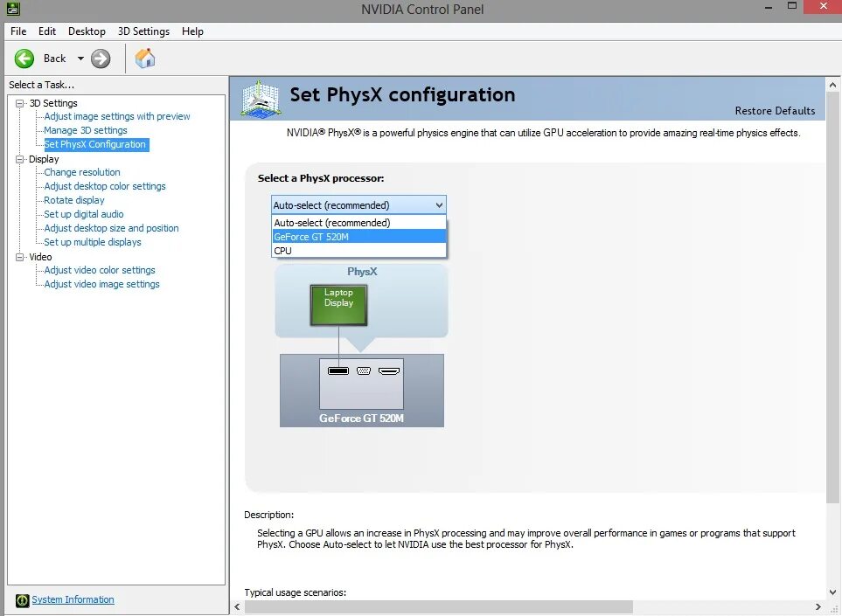Screen dimensions: 842x616
Task: Open the Help menu
Action: tap(192, 31)
